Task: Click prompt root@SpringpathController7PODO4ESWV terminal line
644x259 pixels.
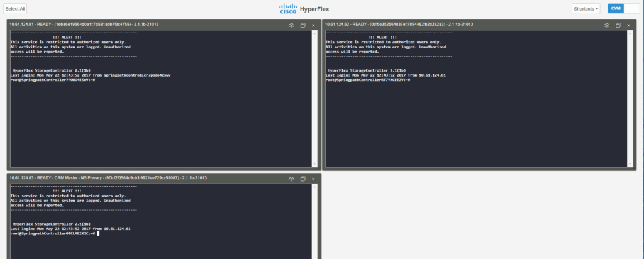Action: point(53,80)
